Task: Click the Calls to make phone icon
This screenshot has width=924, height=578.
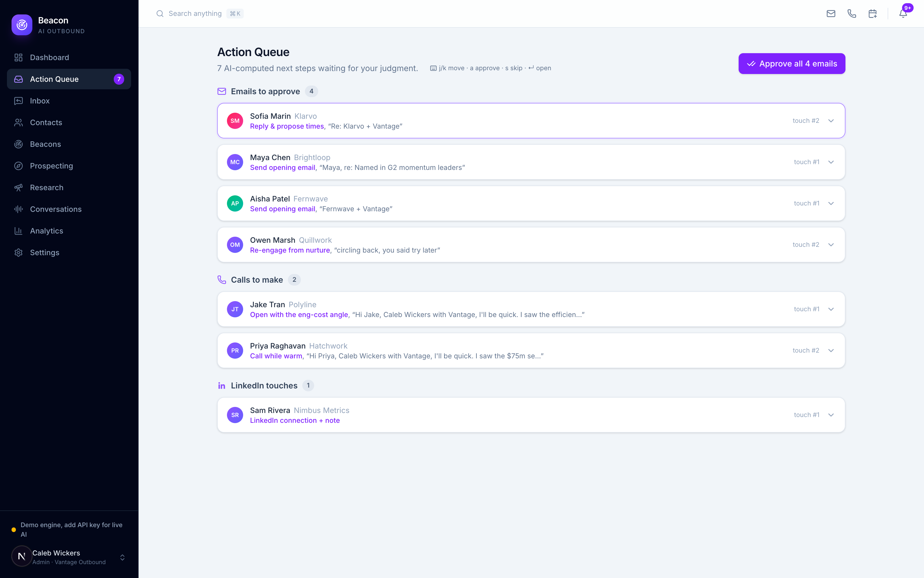Action: tap(221, 280)
